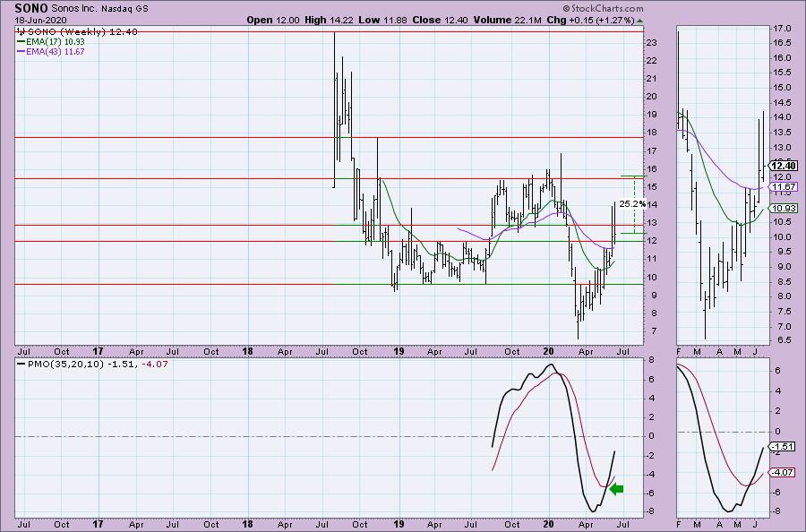Click year 17 below the price panel
The width and height of the screenshot is (806, 532).
[x=98, y=352]
